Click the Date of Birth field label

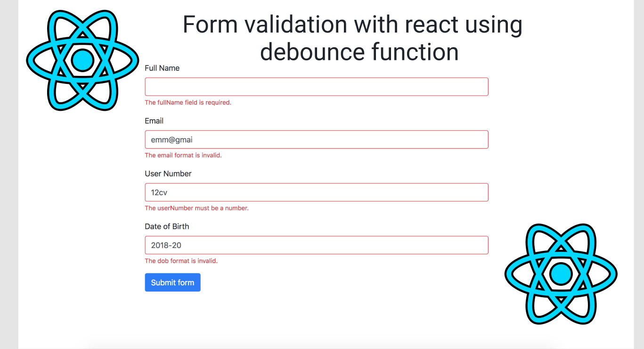pos(167,226)
